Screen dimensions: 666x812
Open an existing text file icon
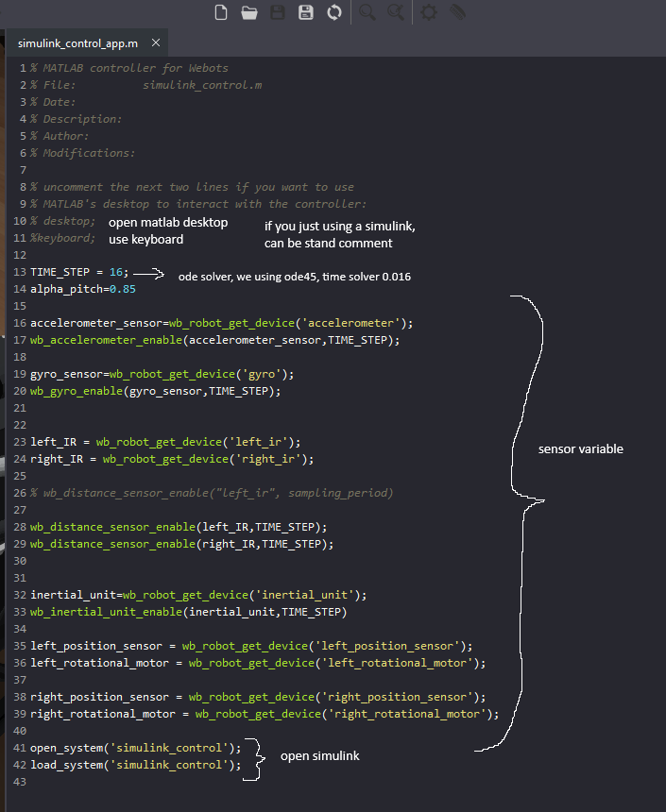click(249, 12)
